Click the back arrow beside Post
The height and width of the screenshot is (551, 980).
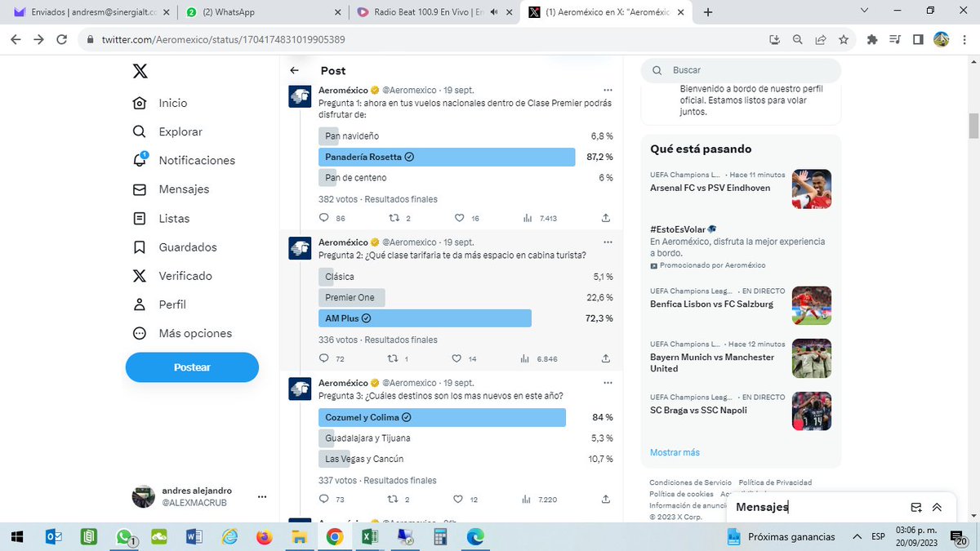294,71
